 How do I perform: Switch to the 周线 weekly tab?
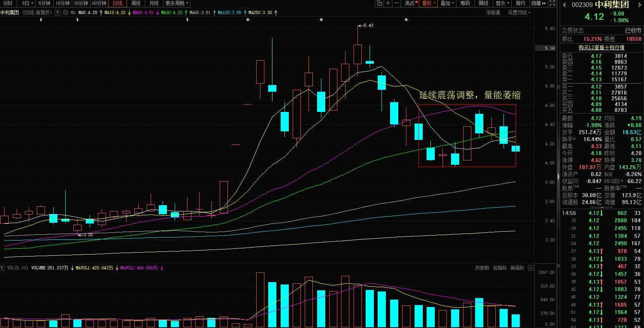136,3
